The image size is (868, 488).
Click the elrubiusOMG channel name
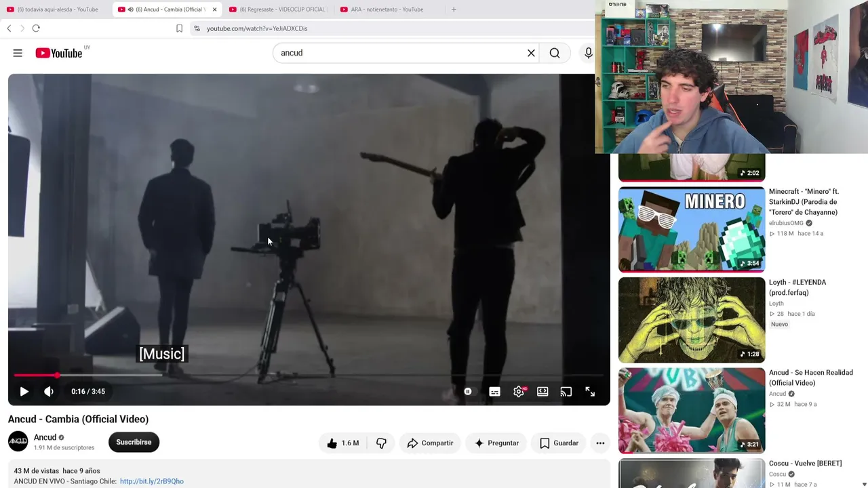[786, 223]
